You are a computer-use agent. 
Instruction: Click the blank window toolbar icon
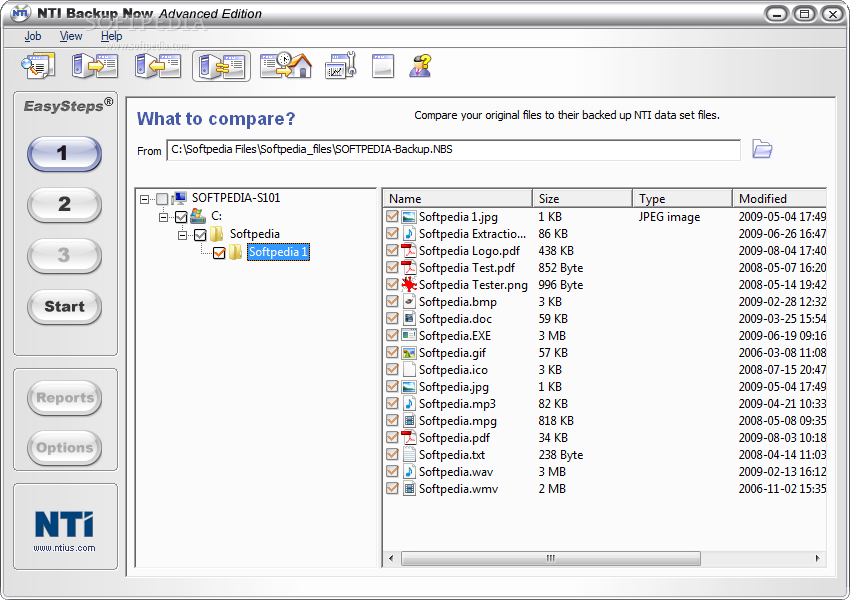(383, 66)
